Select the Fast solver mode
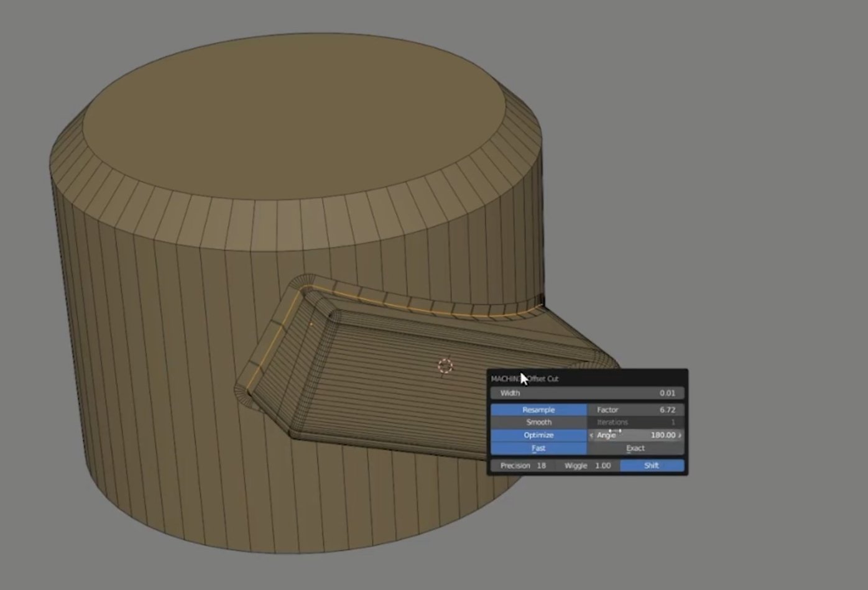 click(538, 448)
